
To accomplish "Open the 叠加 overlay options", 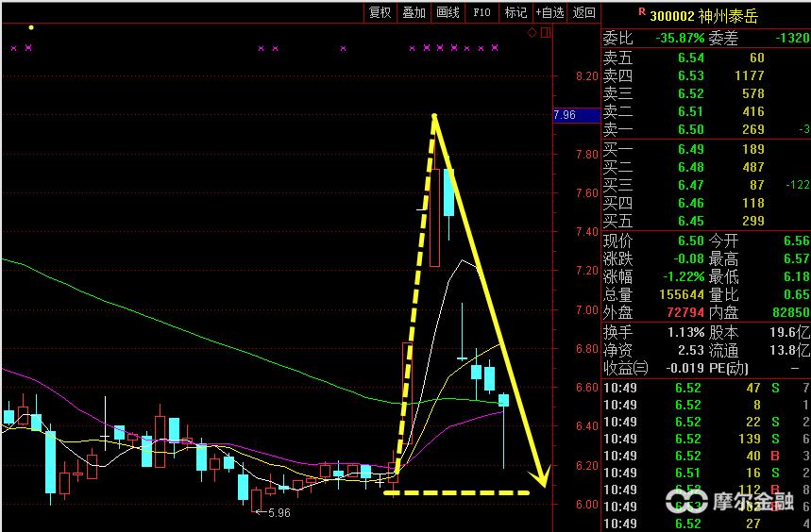I will (x=414, y=12).
